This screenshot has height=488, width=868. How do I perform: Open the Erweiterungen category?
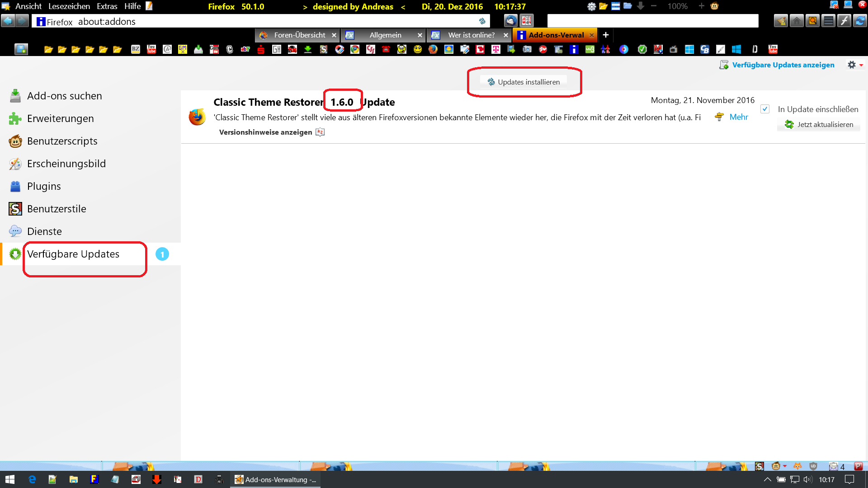[60, 118]
